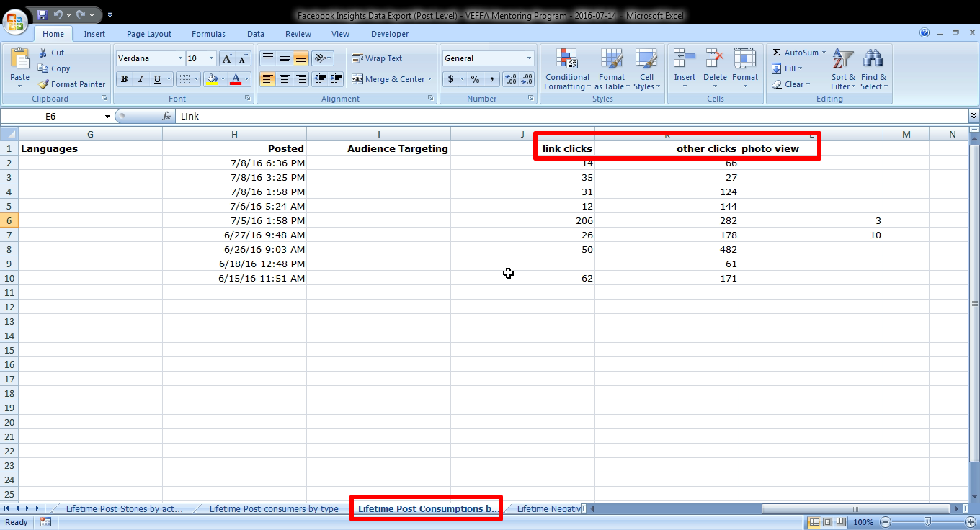Click the Sort & Filter icon
980x530 pixels.
coord(843,60)
